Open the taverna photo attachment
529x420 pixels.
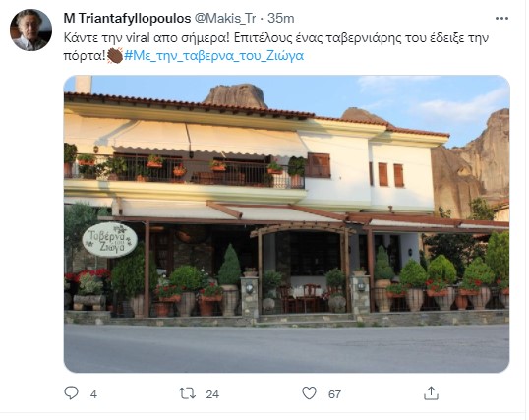tap(286, 224)
